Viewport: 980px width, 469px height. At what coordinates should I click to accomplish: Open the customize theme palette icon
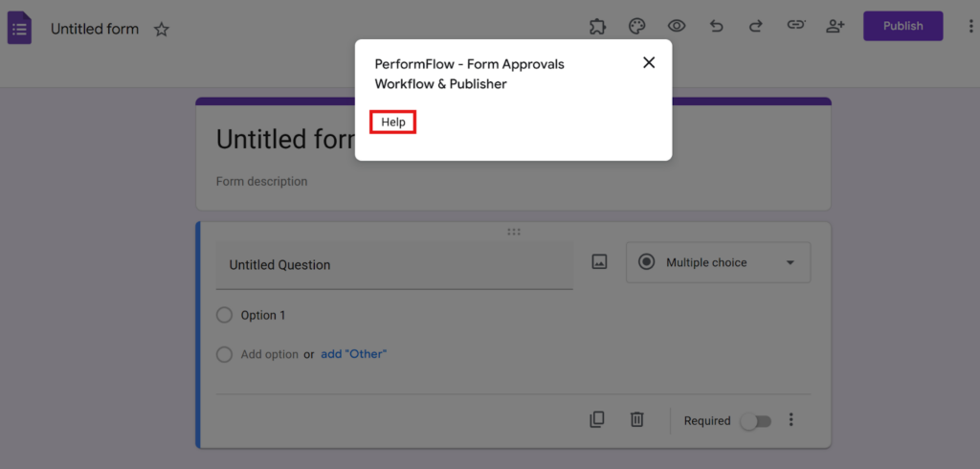pyautogui.click(x=637, y=27)
